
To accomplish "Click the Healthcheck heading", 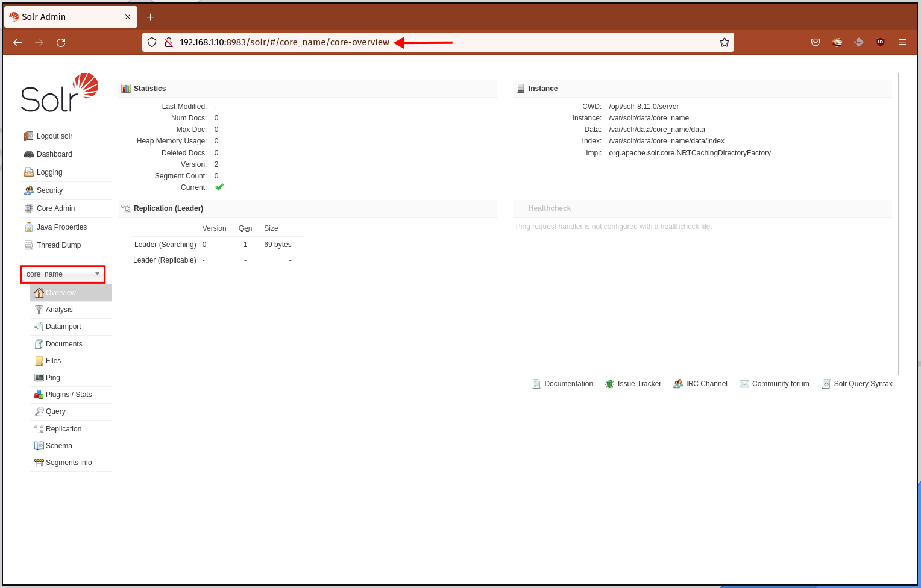I will (x=550, y=208).
